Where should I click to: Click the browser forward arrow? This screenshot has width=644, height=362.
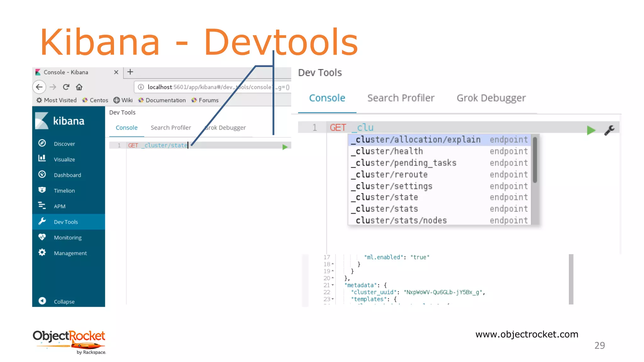click(x=53, y=87)
